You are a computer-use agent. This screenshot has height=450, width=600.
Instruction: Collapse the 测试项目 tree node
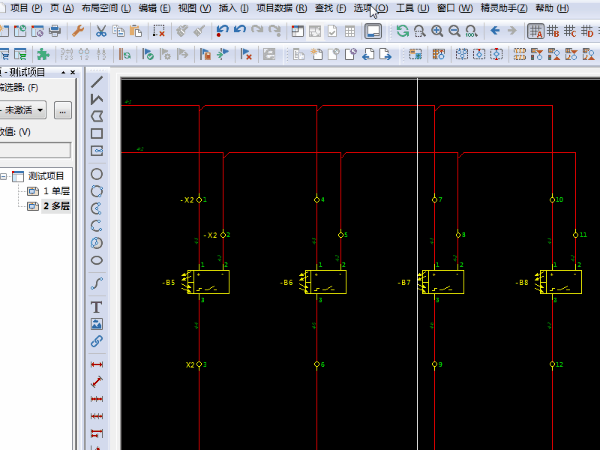point(5,176)
